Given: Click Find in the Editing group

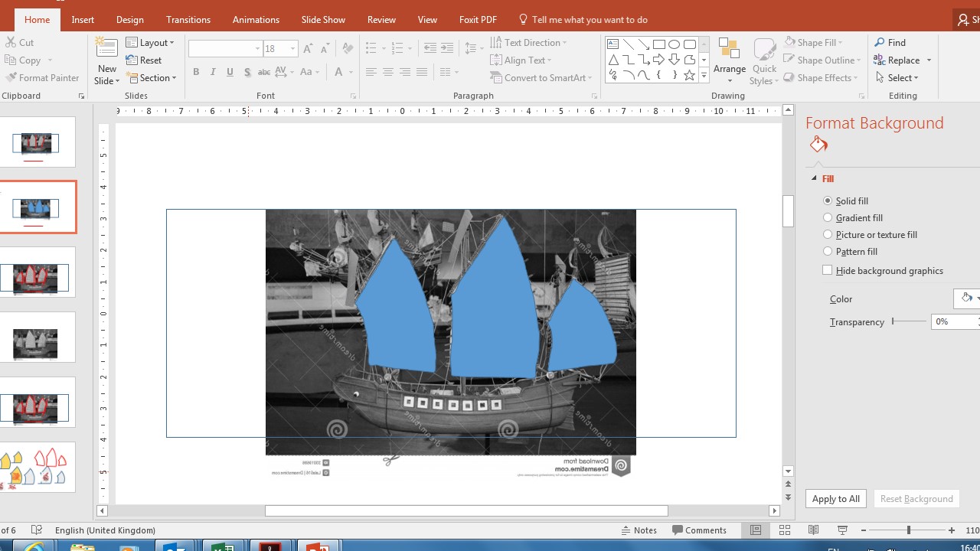Looking at the screenshot, I should [890, 42].
